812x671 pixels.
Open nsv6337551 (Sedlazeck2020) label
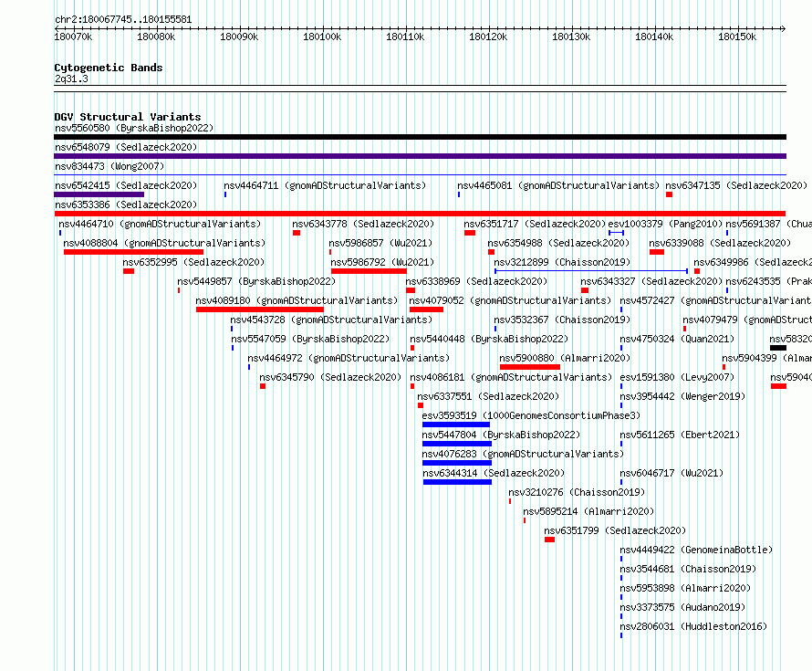[x=488, y=396]
